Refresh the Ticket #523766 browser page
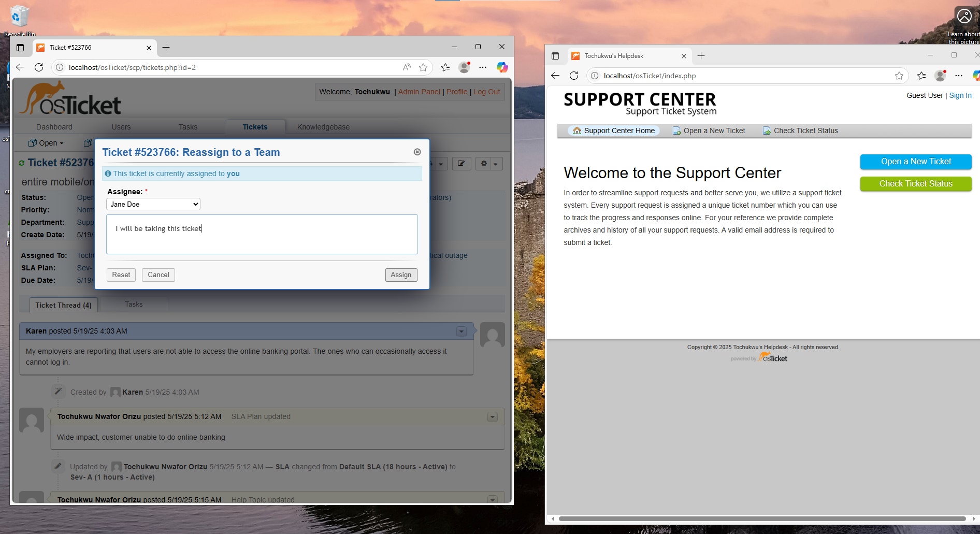 tap(39, 67)
